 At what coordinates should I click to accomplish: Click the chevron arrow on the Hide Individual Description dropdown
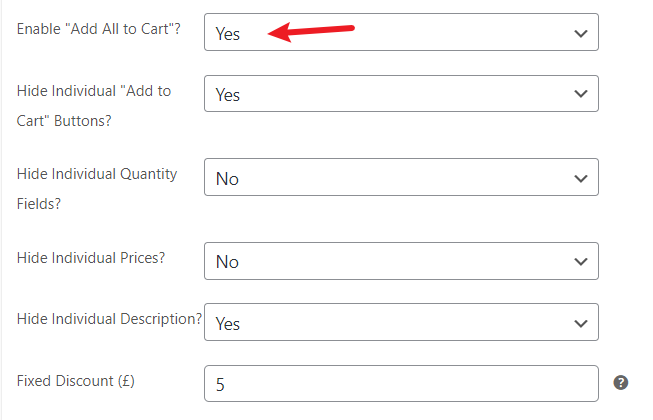581,323
